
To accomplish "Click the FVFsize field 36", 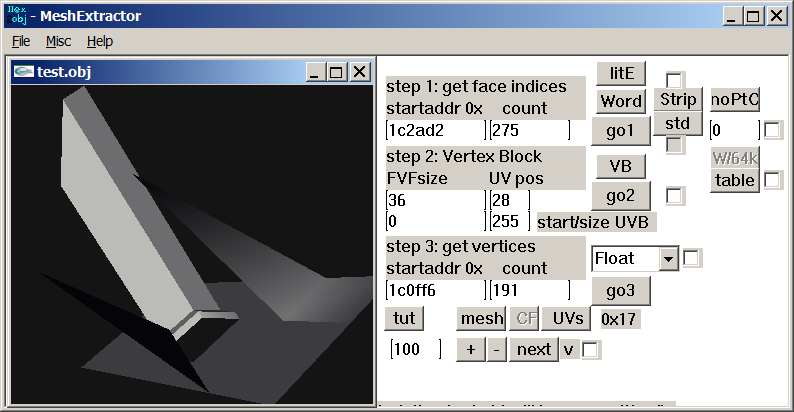I will click(x=435, y=200).
